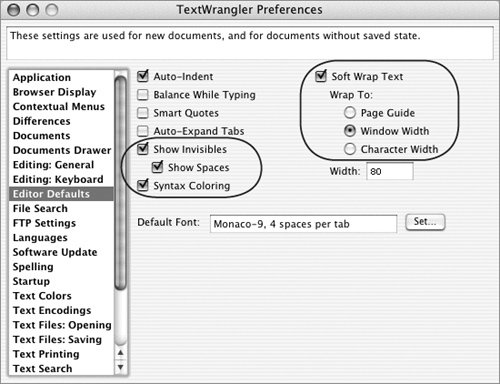Screen dimensions: 500x384
Task: Choose Character Width radio button
Action: tap(350, 149)
